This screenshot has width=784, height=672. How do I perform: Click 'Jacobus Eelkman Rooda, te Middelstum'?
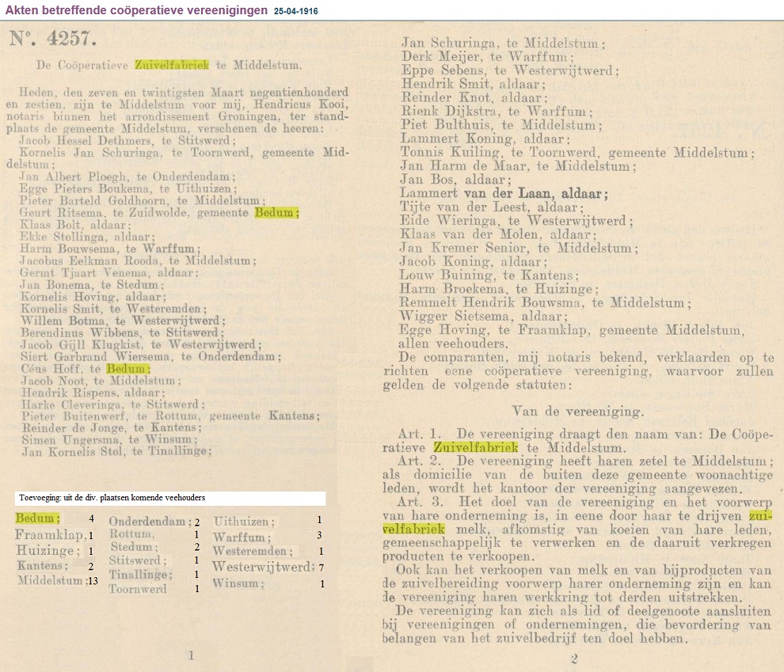(138, 260)
